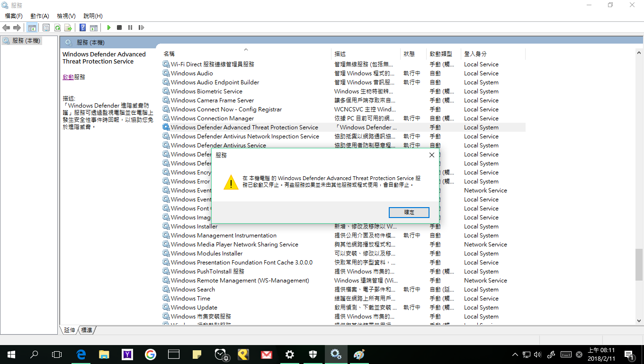This screenshot has height=364, width=644.
Task: Switch to the 標準 tab
Action: click(x=86, y=330)
